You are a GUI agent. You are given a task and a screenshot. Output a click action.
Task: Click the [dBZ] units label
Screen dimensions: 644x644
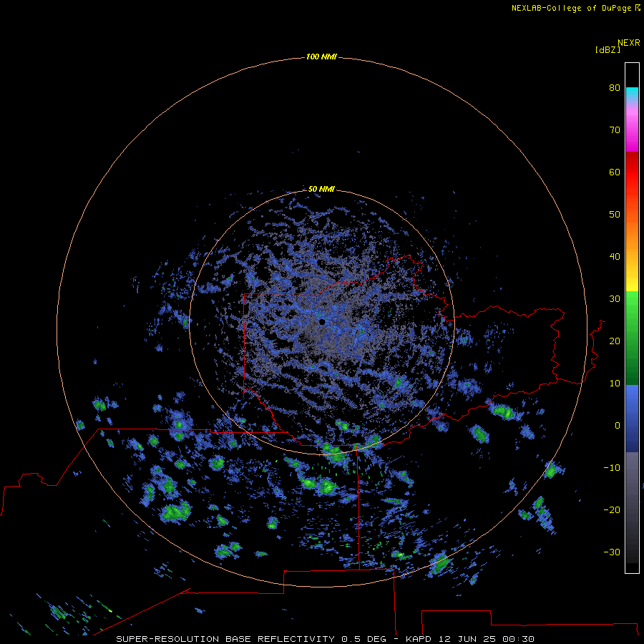click(608, 50)
